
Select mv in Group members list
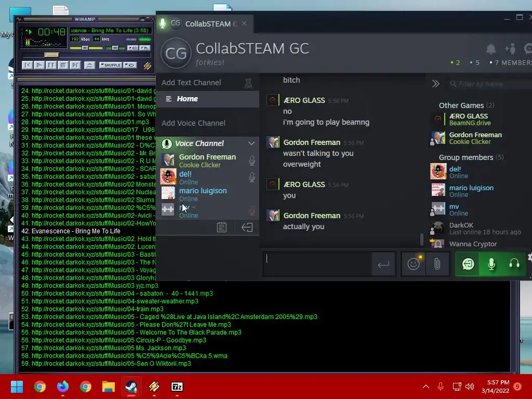(481, 209)
